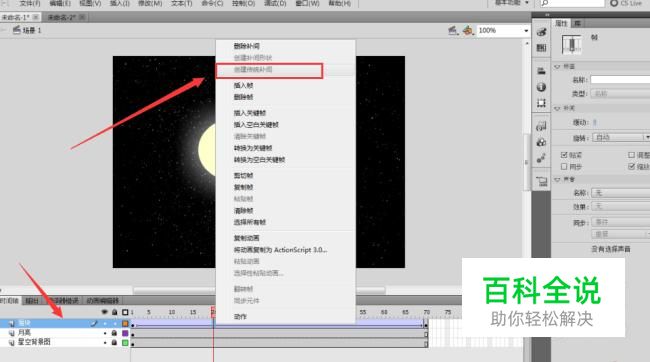
Task: Toggle the visibility dot of the 星空背景图 layer
Action: 105,343
